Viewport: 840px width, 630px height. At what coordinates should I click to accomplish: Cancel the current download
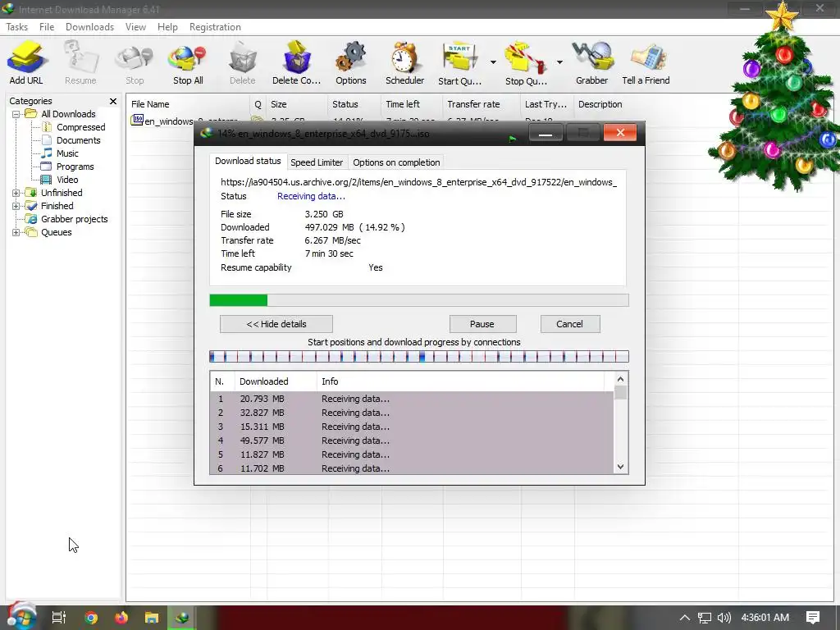click(569, 324)
